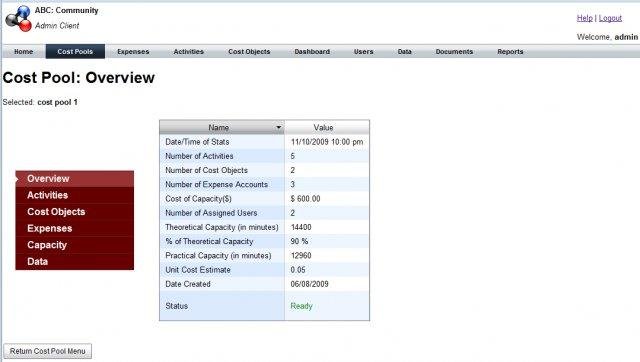Click the 0.05 value cell

[x=327, y=270]
